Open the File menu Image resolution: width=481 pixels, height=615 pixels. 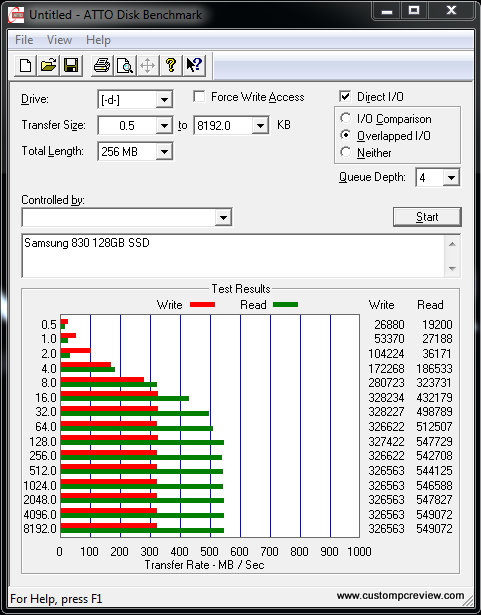tap(24, 40)
